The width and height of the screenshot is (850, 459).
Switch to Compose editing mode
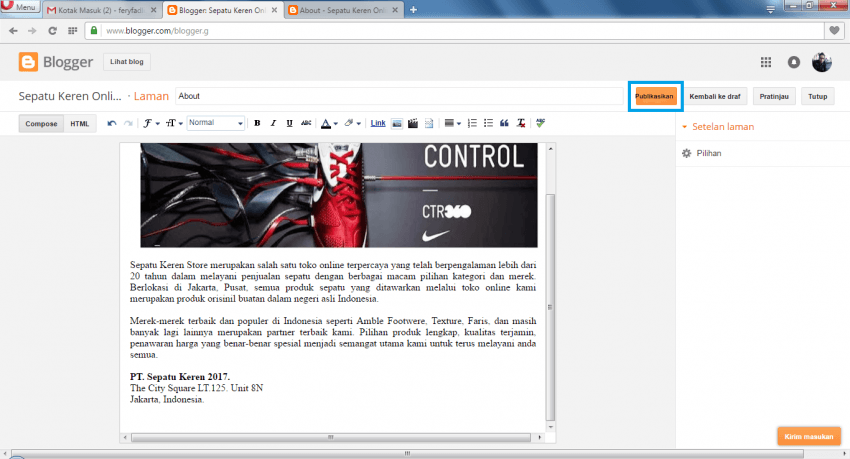coord(41,124)
